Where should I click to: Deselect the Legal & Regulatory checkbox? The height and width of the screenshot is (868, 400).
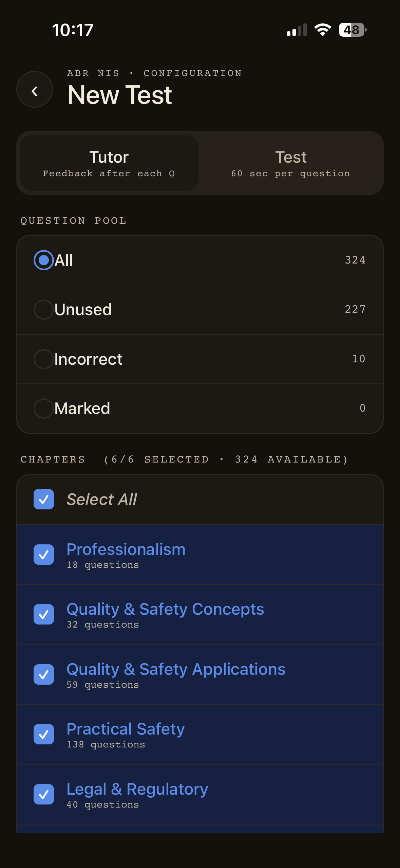pyautogui.click(x=44, y=794)
